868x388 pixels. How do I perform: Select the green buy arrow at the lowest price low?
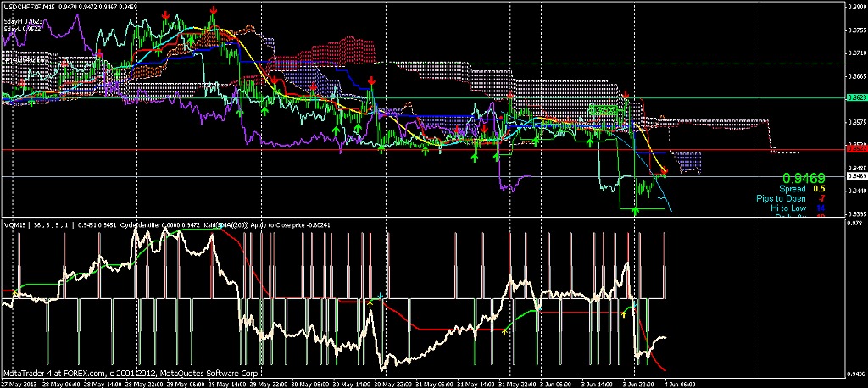point(636,209)
